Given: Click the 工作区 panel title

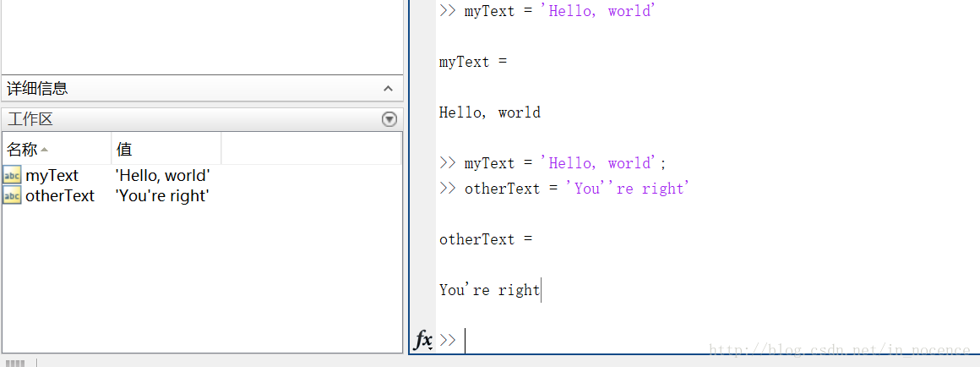Looking at the screenshot, I should coord(30,120).
